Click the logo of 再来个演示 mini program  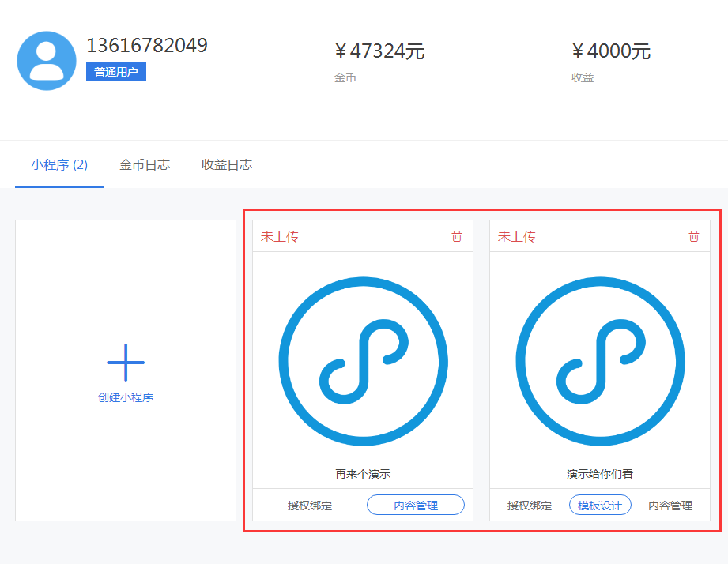coord(363,361)
